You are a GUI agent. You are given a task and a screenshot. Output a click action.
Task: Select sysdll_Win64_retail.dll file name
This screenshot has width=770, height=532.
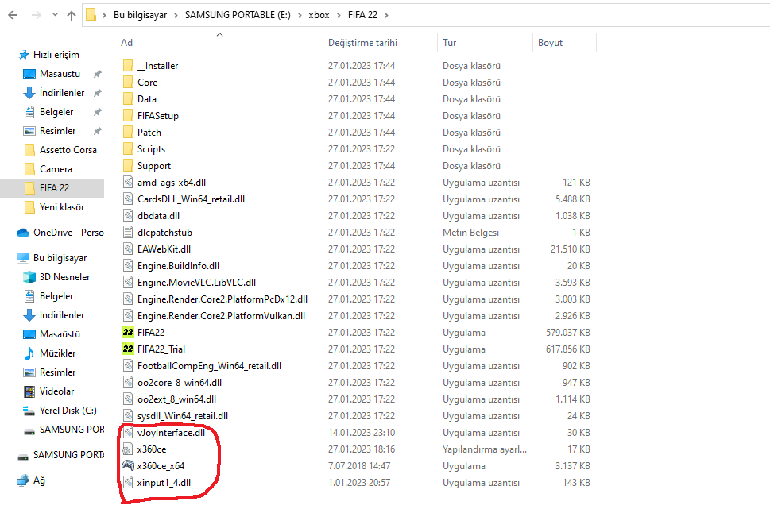[183, 416]
